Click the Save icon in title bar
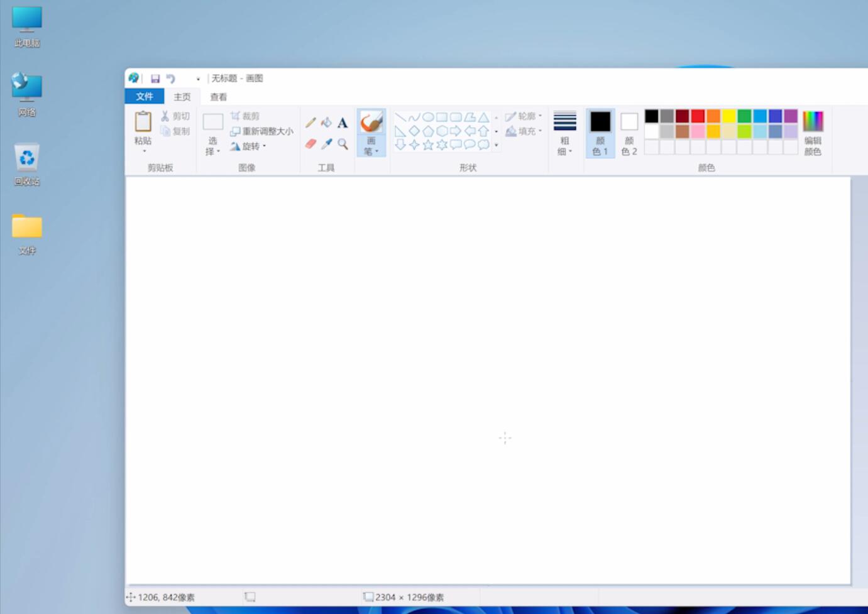This screenshot has height=614, width=868. pos(155,79)
